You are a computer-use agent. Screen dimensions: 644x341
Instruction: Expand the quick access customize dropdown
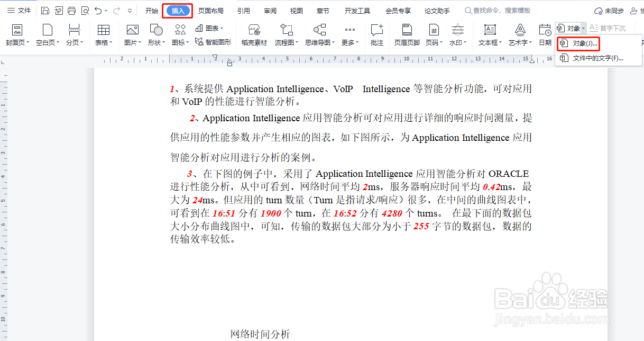130,11
